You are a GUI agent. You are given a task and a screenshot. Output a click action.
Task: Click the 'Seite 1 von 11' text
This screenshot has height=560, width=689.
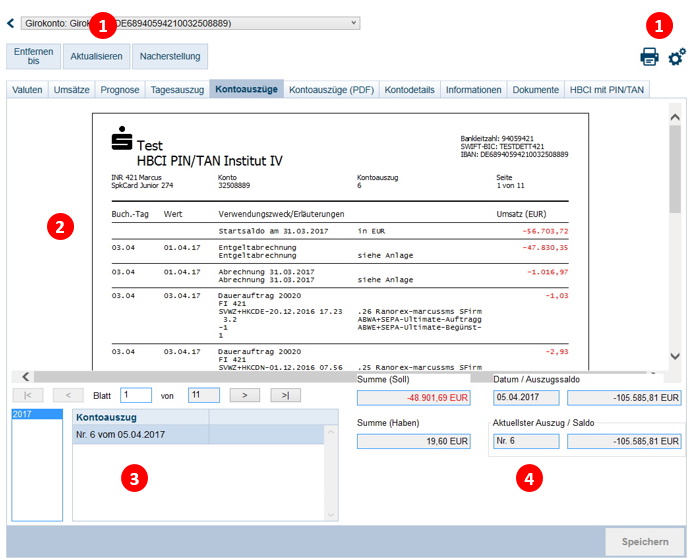(511, 182)
